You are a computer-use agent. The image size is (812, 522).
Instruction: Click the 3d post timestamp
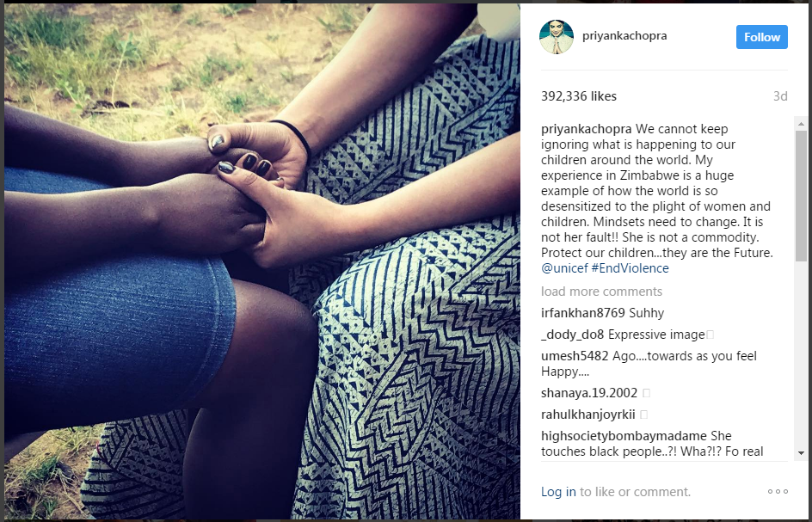pyautogui.click(x=780, y=96)
